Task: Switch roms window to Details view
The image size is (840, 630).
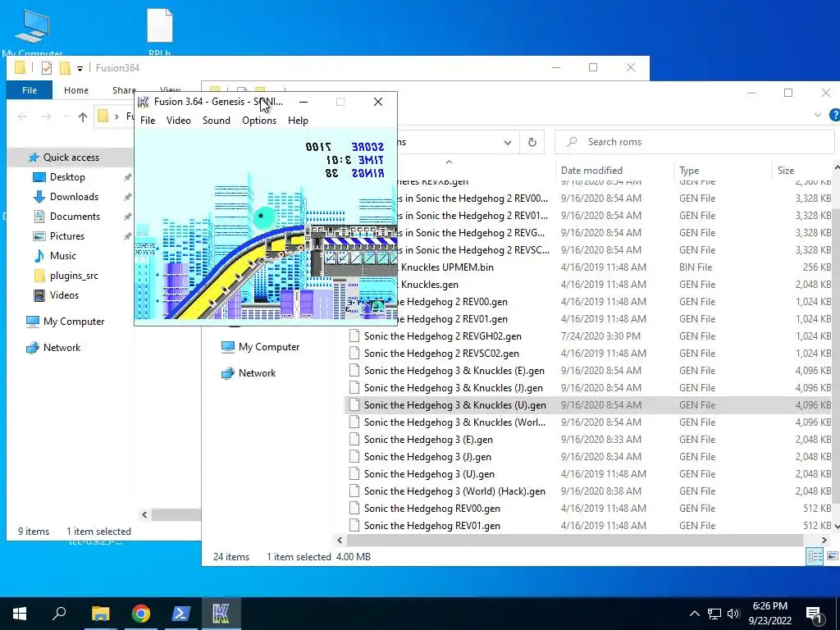Action: [815, 557]
